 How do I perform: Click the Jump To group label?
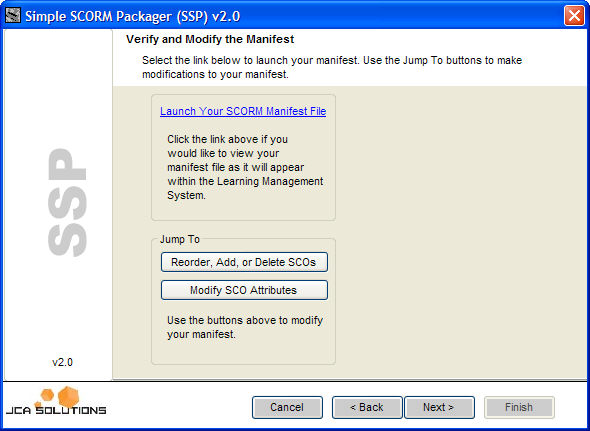(x=180, y=239)
